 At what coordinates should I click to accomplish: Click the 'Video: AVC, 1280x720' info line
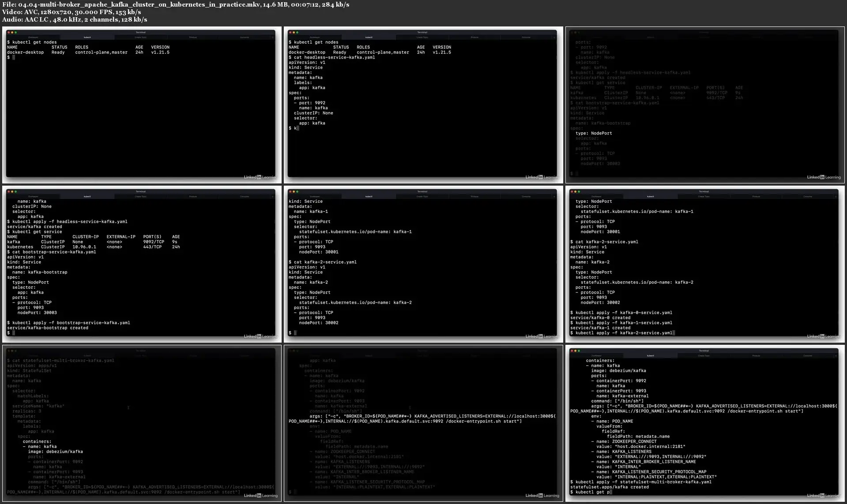click(x=72, y=12)
